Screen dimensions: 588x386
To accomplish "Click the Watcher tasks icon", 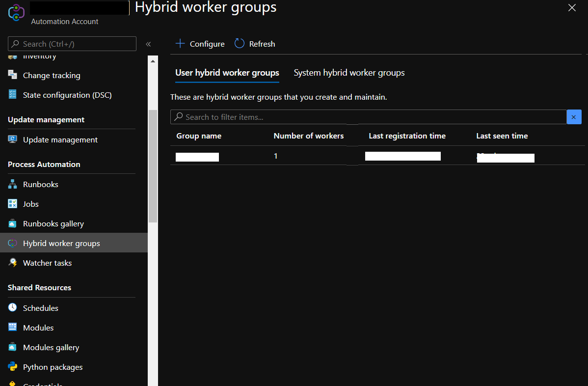I will [x=12, y=263].
